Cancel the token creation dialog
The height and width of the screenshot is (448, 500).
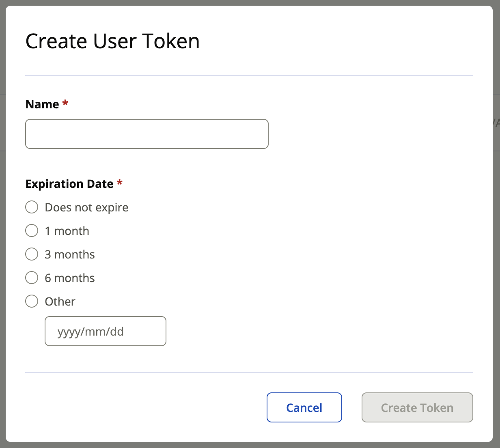point(304,407)
